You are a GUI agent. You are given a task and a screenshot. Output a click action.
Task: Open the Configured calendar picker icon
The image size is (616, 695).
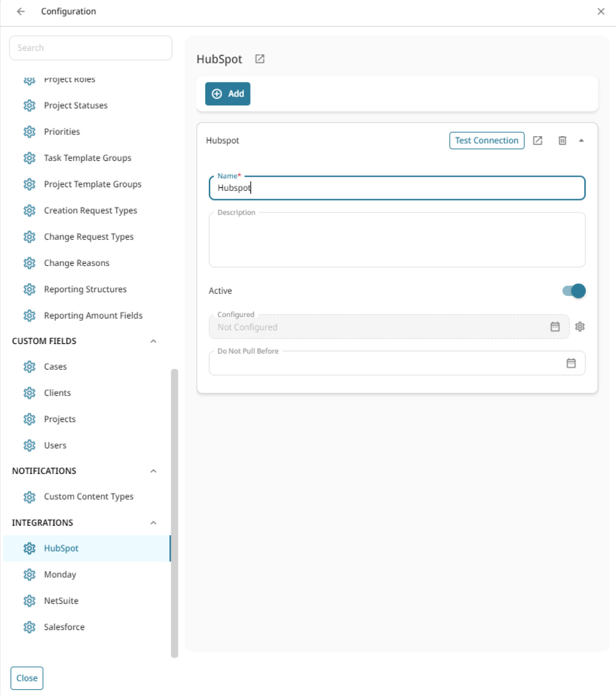click(555, 327)
